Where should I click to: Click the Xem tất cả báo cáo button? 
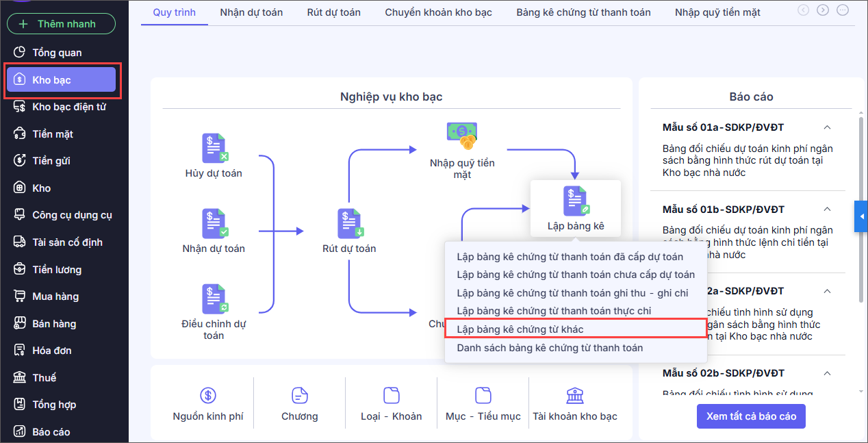click(x=751, y=416)
